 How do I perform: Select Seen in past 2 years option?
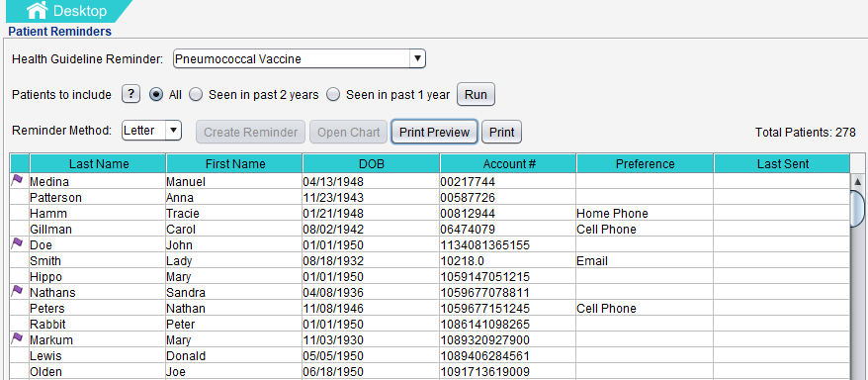coord(196,95)
